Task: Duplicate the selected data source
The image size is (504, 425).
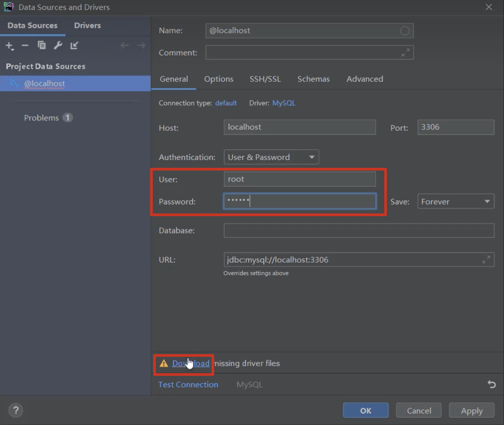Action: tap(42, 45)
